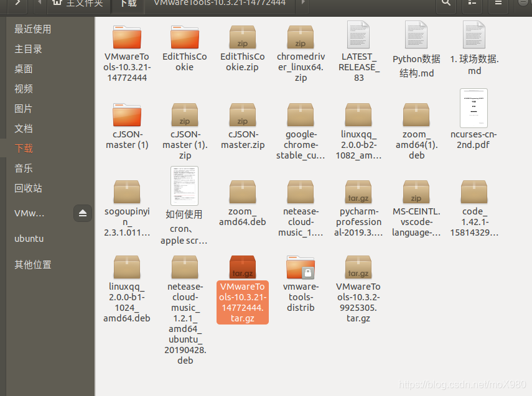Select the google-chrome-stable package icon
Image resolution: width=532 pixels, height=396 pixels.
[301, 114]
